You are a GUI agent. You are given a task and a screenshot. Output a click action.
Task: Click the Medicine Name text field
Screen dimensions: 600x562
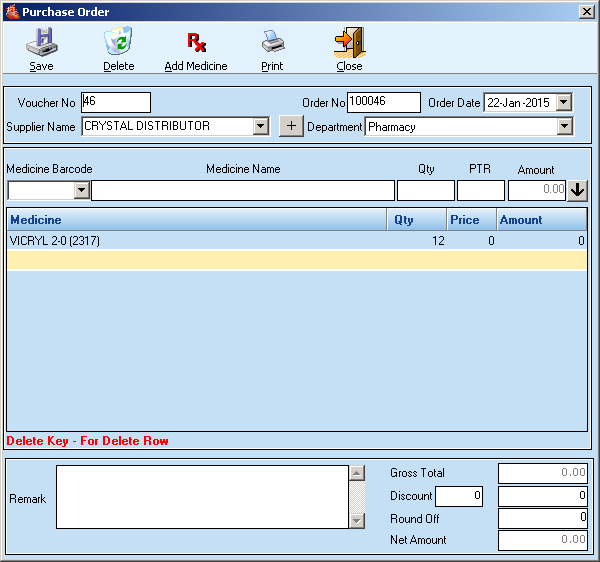243,190
